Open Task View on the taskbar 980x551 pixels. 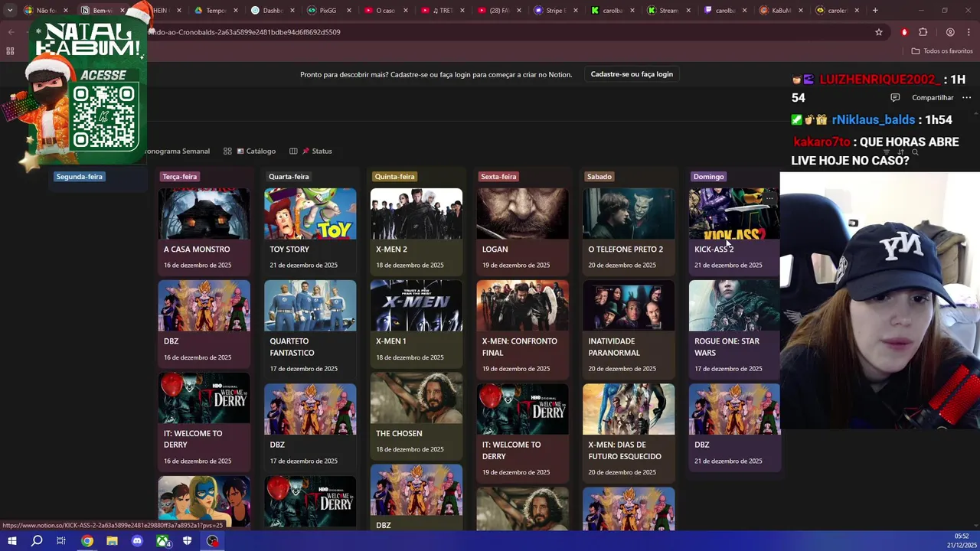(61, 541)
